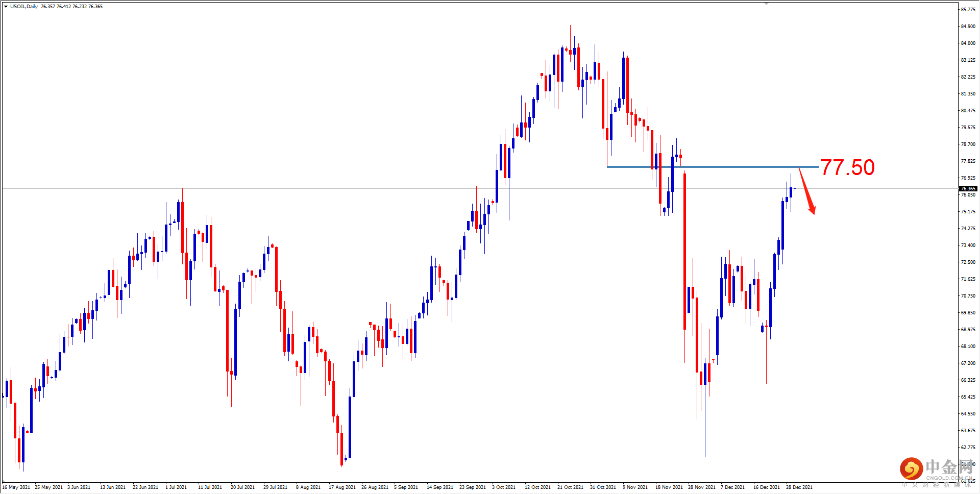This screenshot has width=980, height=494.
Task: Click the 66.325 price axis label
Action: pyautogui.click(x=968, y=380)
